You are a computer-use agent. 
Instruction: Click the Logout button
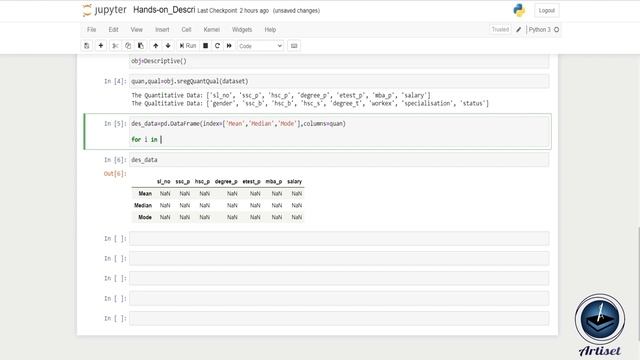[x=547, y=11]
